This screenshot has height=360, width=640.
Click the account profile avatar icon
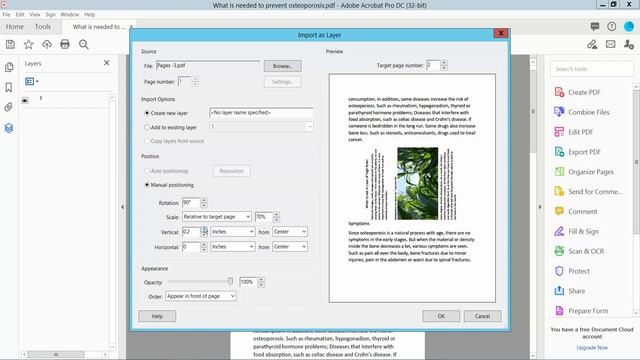tap(629, 27)
